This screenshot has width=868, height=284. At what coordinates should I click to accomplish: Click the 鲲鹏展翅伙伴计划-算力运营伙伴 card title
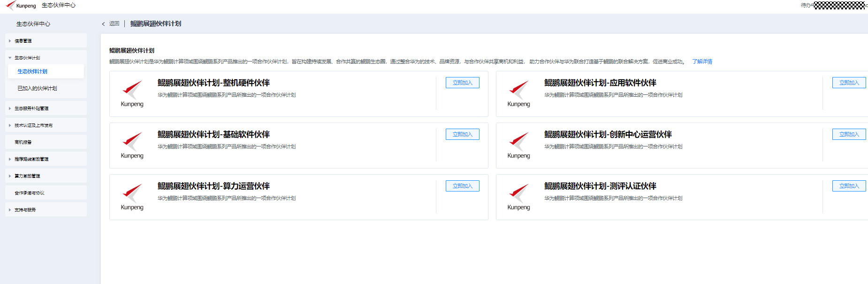pos(213,186)
